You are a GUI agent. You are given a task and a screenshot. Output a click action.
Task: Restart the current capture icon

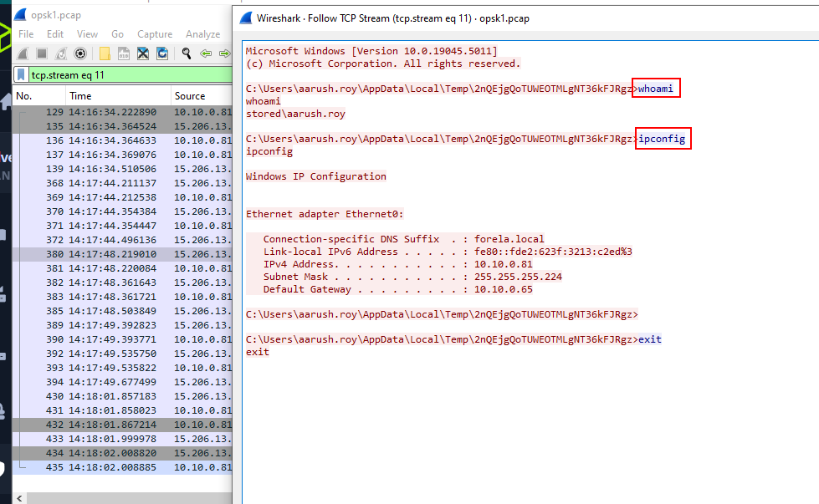pyautogui.click(x=61, y=53)
